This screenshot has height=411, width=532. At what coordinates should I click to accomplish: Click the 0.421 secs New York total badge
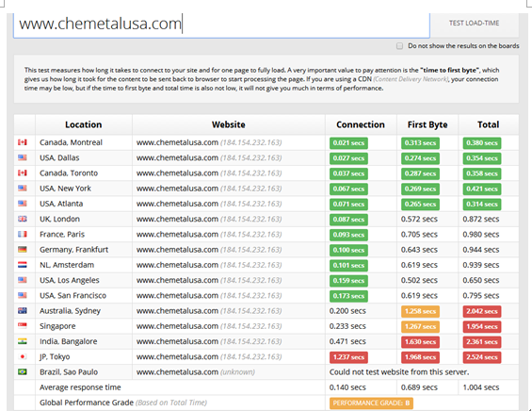coord(482,189)
